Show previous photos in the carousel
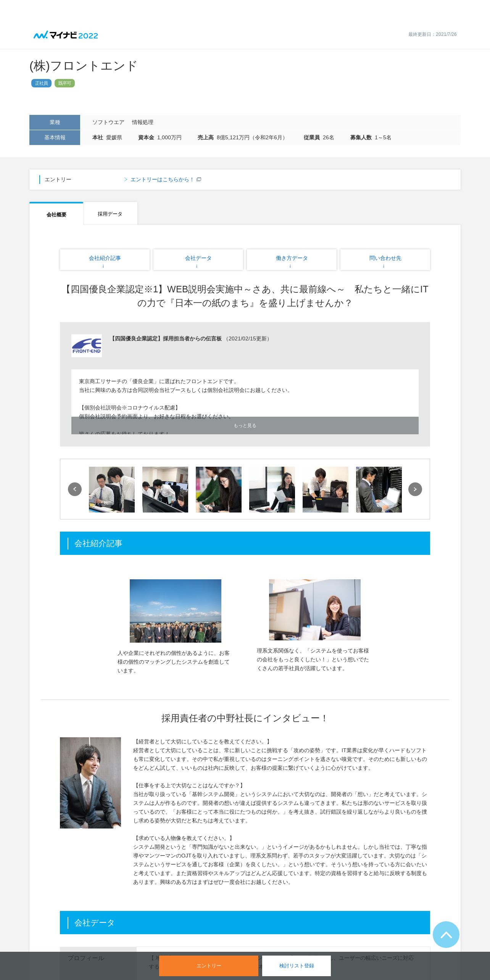This screenshot has width=490, height=980. click(75, 489)
